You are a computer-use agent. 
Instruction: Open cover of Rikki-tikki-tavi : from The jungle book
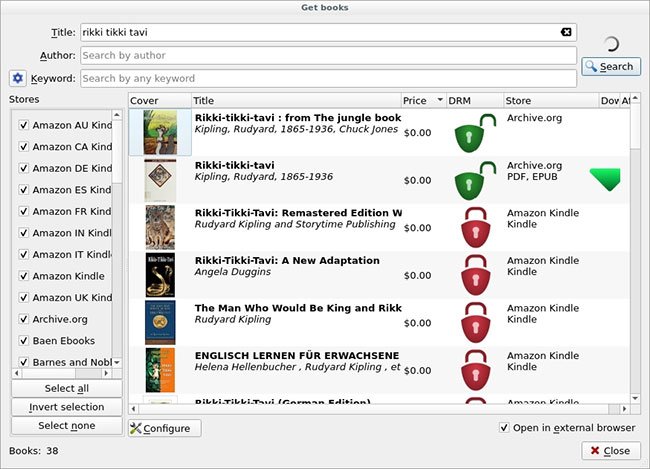160,132
